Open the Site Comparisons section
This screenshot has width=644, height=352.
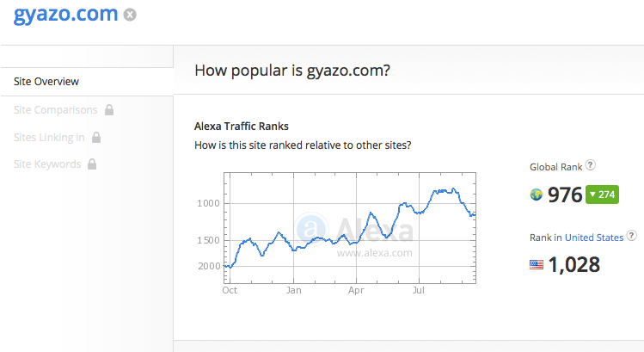click(55, 110)
